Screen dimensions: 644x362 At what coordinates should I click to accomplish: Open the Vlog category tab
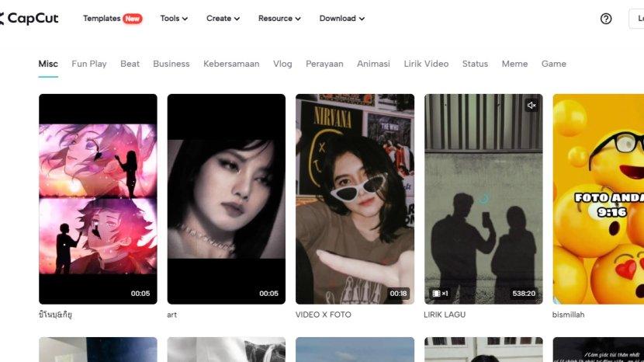coord(282,64)
